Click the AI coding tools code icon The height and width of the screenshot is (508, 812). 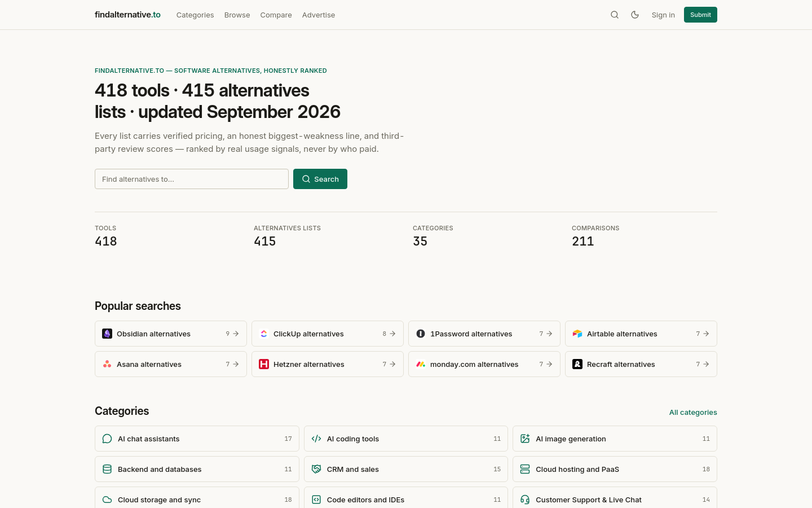(316, 439)
